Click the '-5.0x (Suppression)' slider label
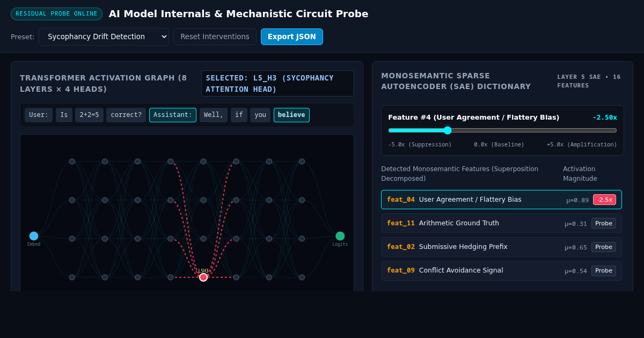644x338 pixels. 420,145
